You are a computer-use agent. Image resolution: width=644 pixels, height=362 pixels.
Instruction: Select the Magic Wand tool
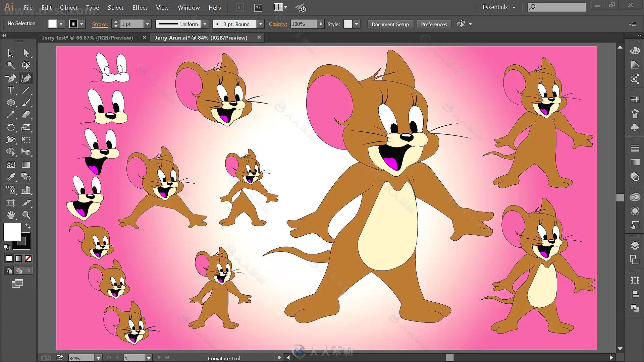[11, 65]
